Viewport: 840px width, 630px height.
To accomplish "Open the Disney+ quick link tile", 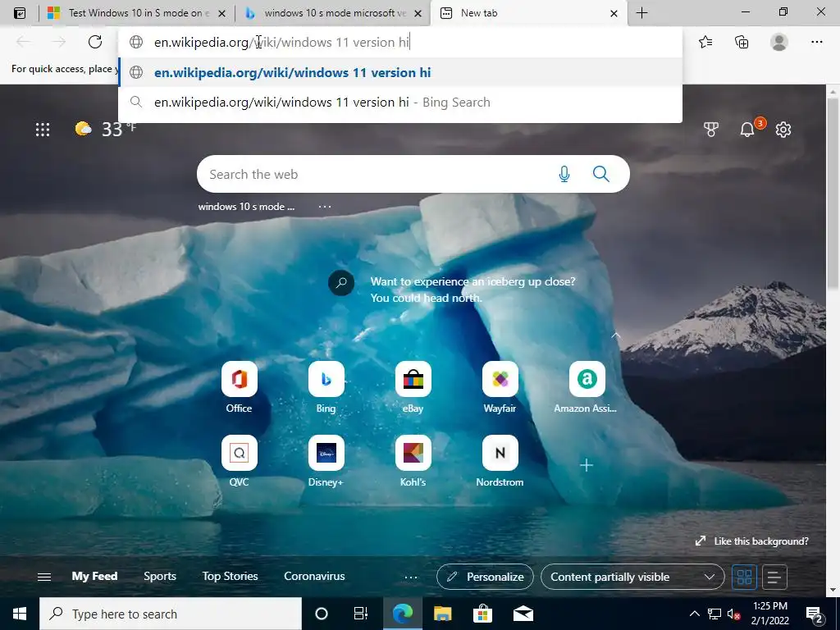I will click(x=326, y=461).
